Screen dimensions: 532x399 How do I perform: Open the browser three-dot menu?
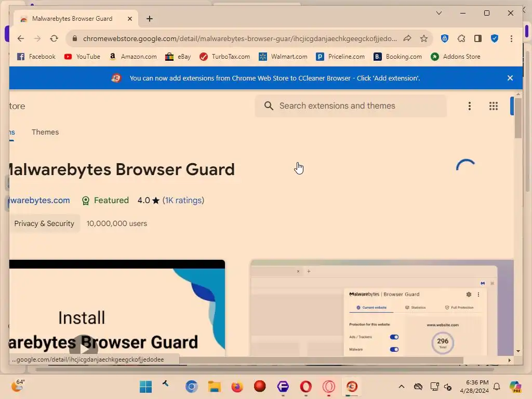pos(511,38)
